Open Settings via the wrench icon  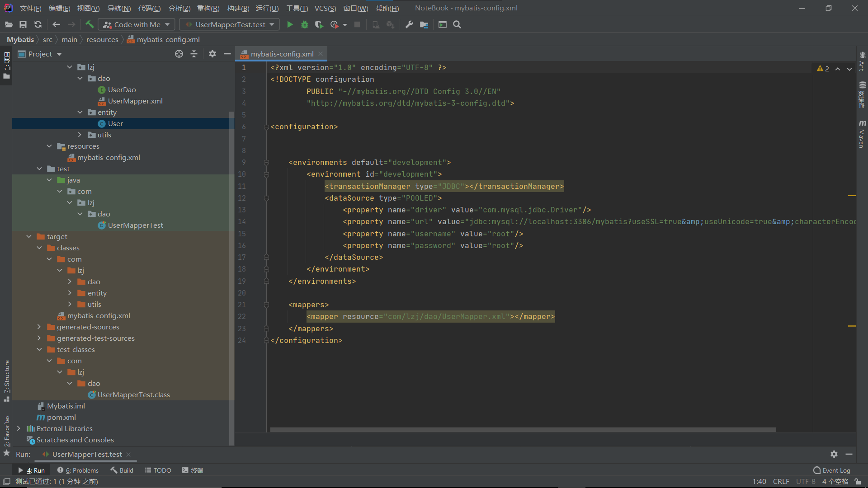[409, 24]
